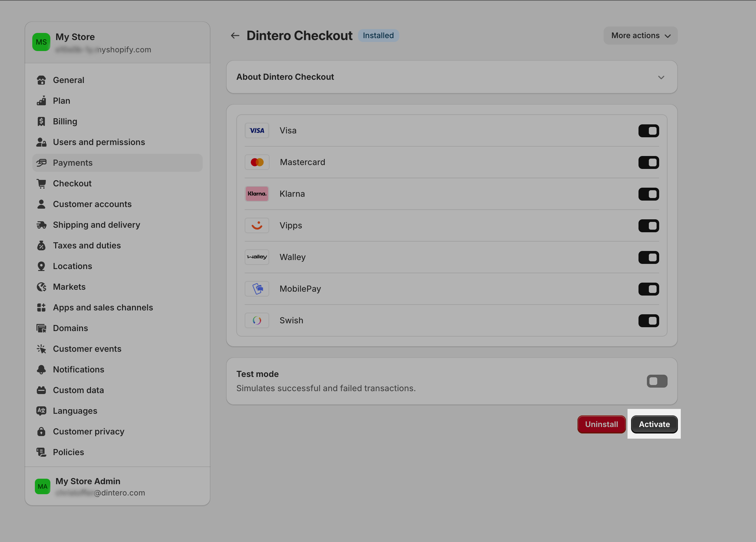Click the Payments hand icon

click(41, 163)
